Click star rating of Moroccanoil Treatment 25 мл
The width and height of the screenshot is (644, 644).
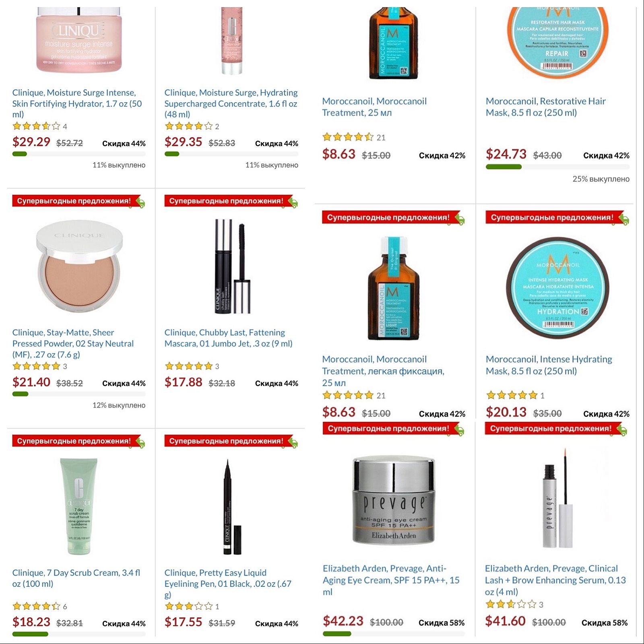pyautogui.click(x=348, y=137)
